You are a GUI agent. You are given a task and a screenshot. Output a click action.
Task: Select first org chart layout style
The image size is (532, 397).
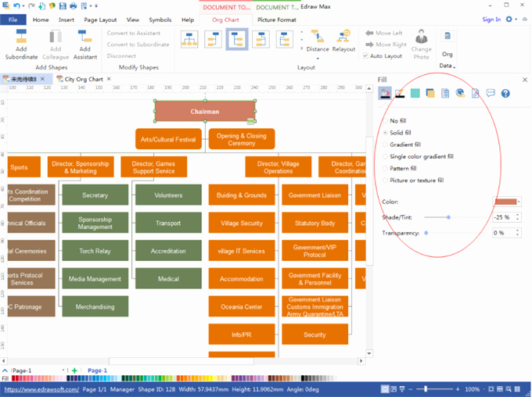(x=189, y=39)
